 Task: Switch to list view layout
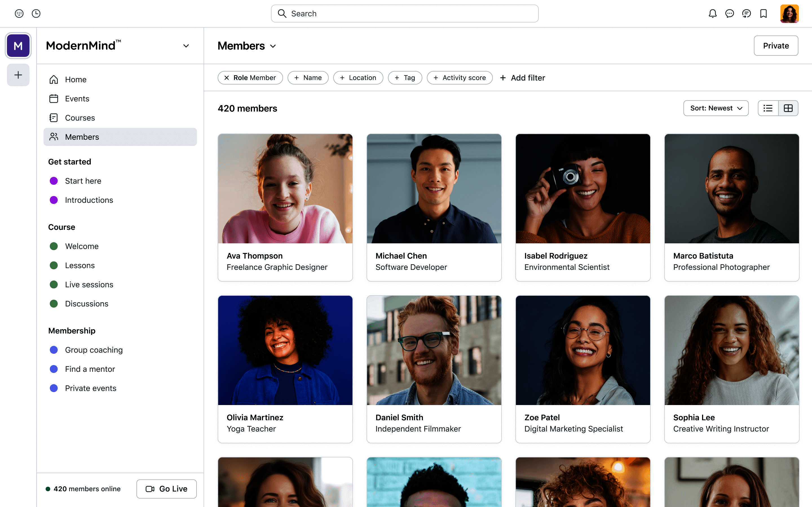[x=768, y=108]
